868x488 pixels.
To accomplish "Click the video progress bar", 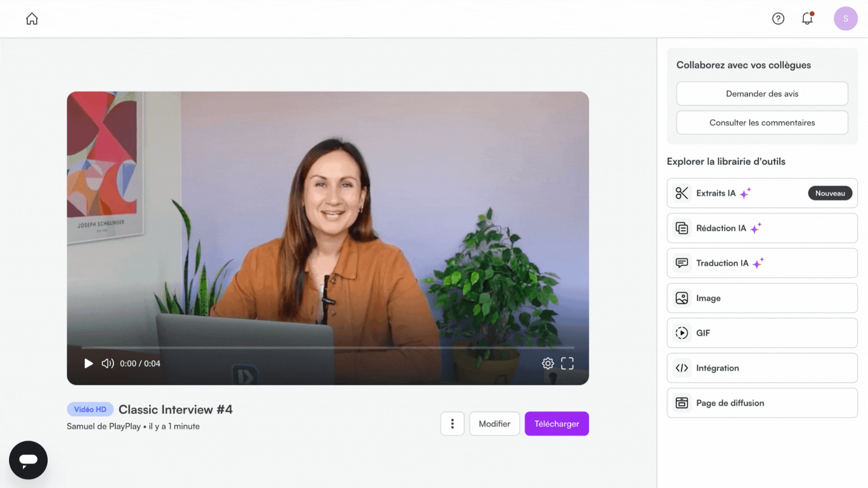I will (327, 347).
